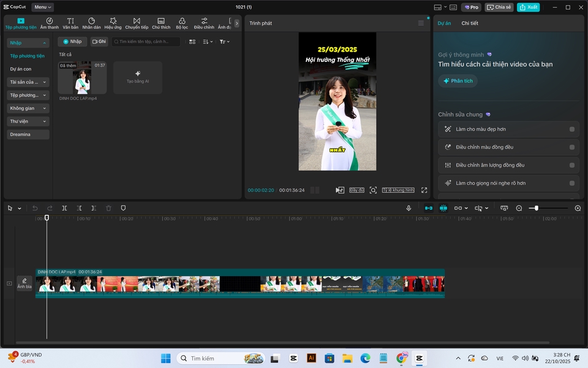Select the DINH DOC LAP.mp4 media thumbnail
588x368 pixels.
[82, 78]
